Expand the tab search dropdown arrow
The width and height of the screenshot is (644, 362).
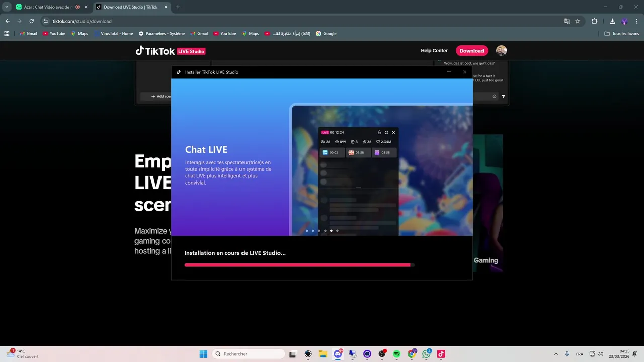pos(7,7)
